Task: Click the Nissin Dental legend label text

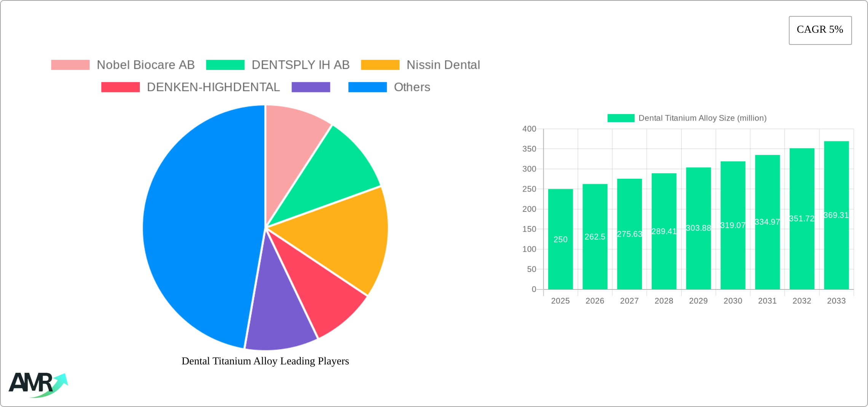Action: coord(444,65)
